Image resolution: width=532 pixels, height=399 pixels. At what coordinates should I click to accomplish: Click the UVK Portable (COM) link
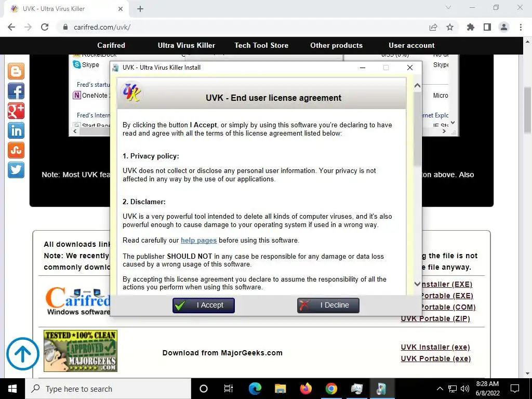[448, 307]
